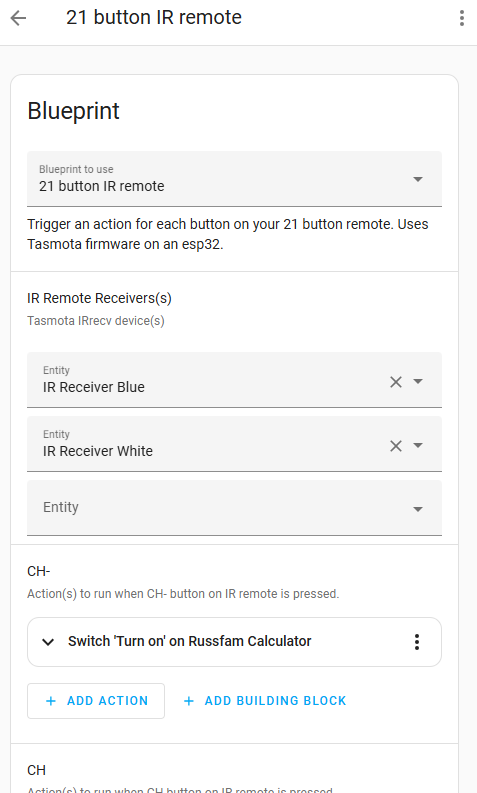Open dropdown arrow for IR Receiver Blue
The height and width of the screenshot is (793, 477).
418,381
